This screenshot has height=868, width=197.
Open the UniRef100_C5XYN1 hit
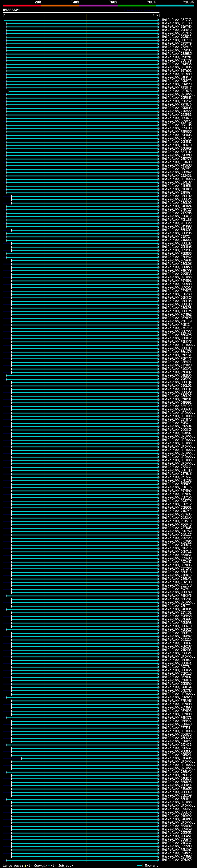coord(177,57)
